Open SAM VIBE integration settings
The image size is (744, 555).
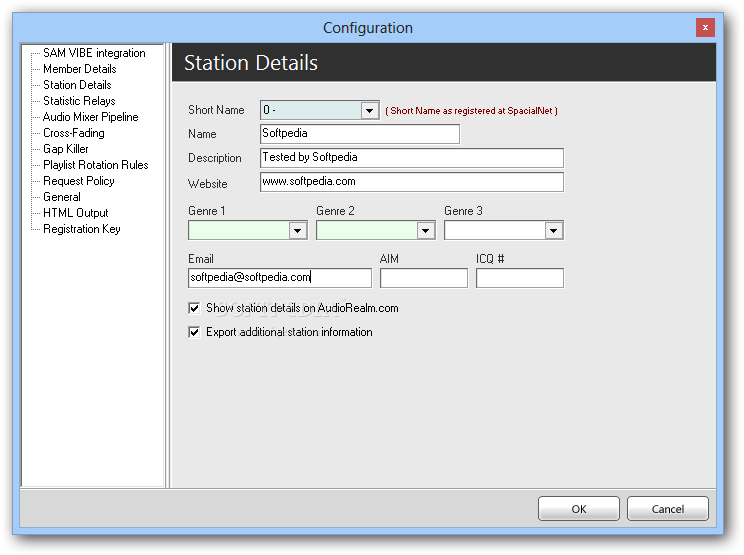[x=94, y=53]
